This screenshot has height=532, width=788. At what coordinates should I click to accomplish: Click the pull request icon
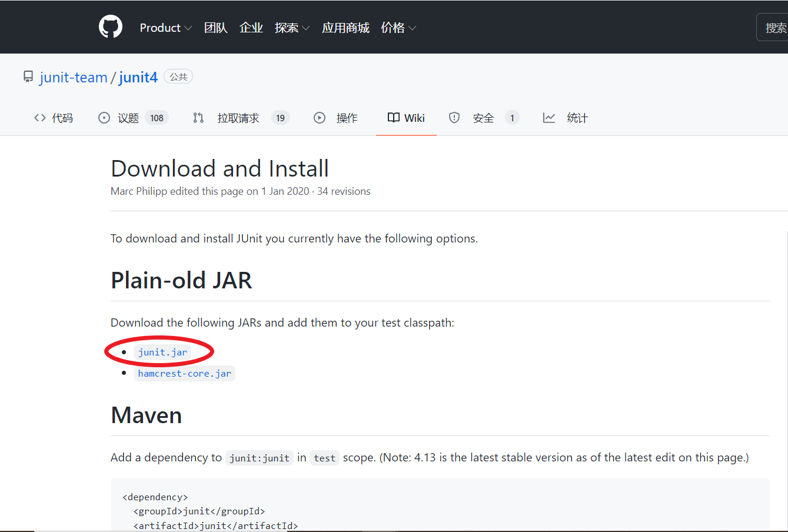(198, 118)
